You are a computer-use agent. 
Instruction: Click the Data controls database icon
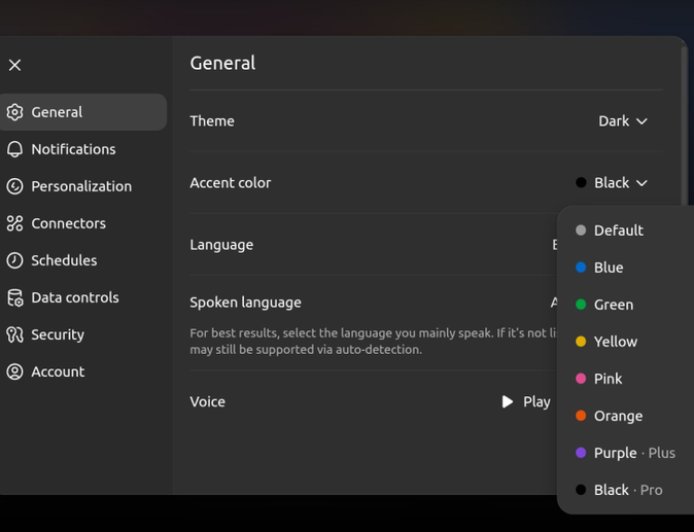[15, 298]
